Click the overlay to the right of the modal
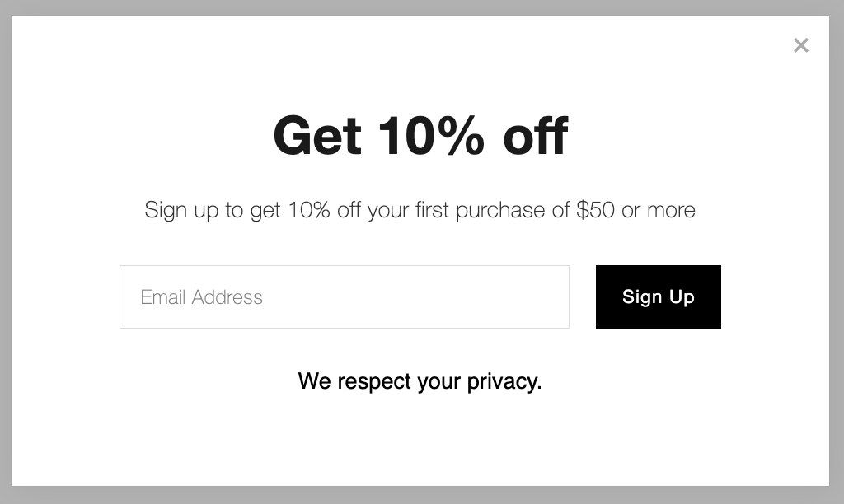Viewport: 844px width, 504px height. coord(835,247)
